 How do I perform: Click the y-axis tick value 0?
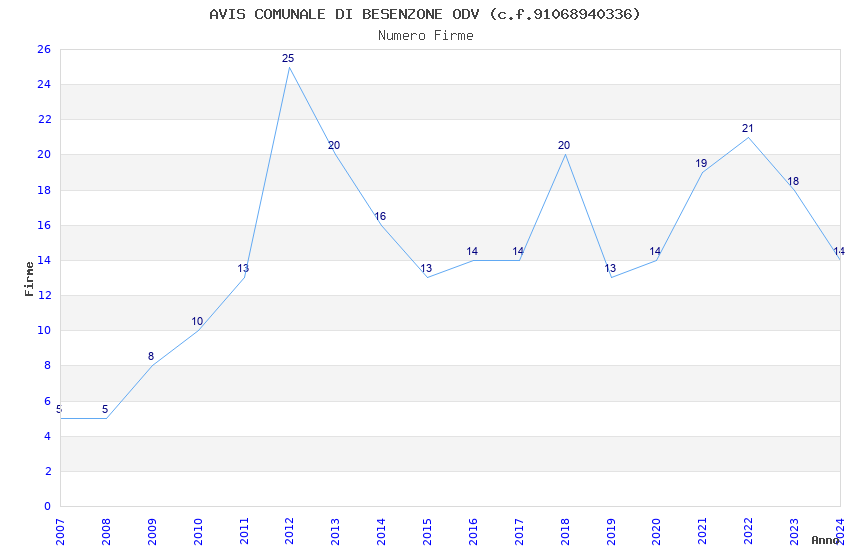(47, 507)
